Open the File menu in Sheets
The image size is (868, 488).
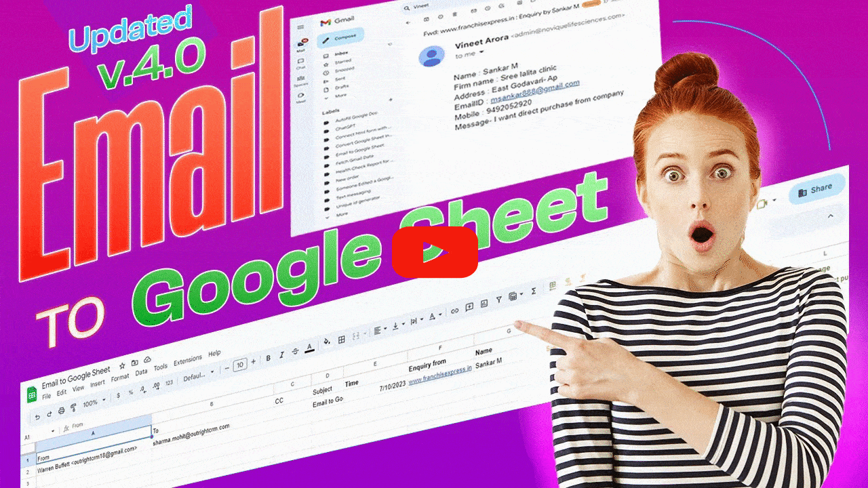(47, 396)
